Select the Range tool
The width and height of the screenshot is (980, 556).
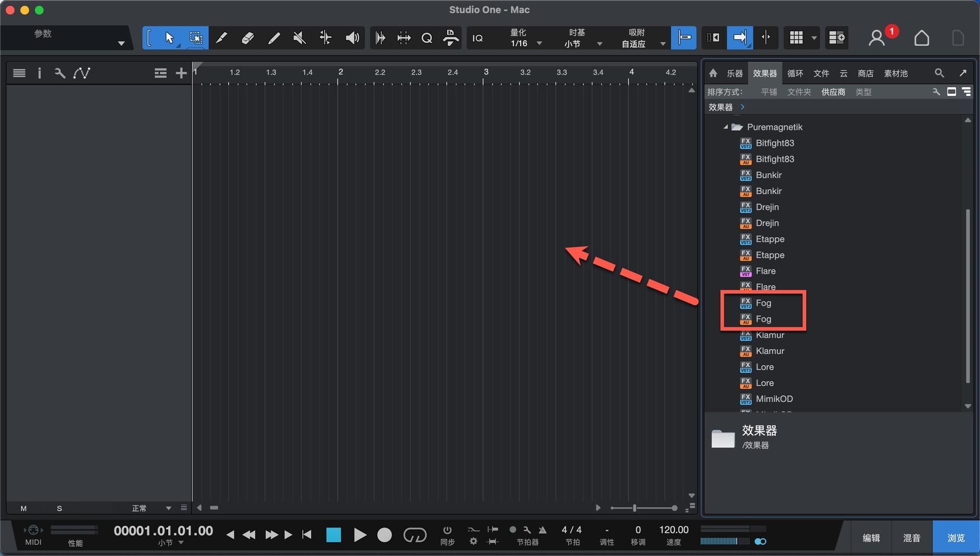pyautogui.click(x=195, y=38)
